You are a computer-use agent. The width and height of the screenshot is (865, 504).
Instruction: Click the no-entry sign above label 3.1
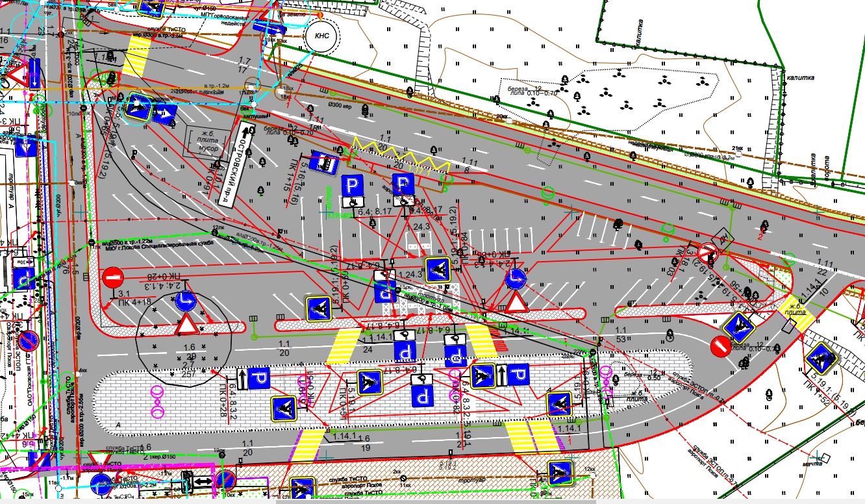point(112,279)
